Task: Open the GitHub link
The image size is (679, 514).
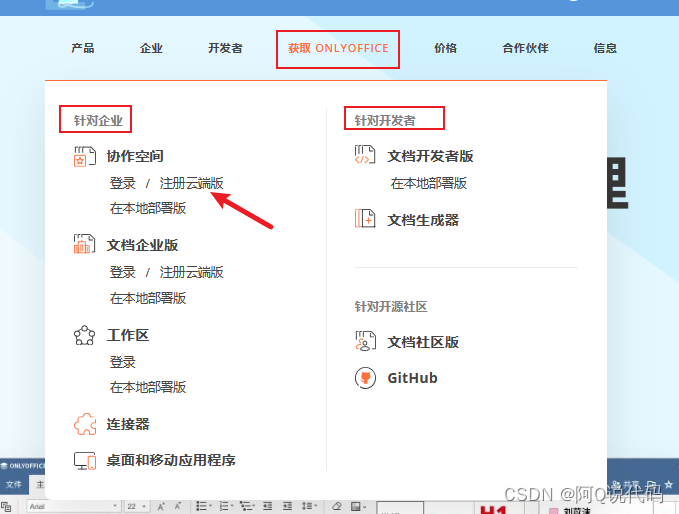Action: tap(412, 378)
